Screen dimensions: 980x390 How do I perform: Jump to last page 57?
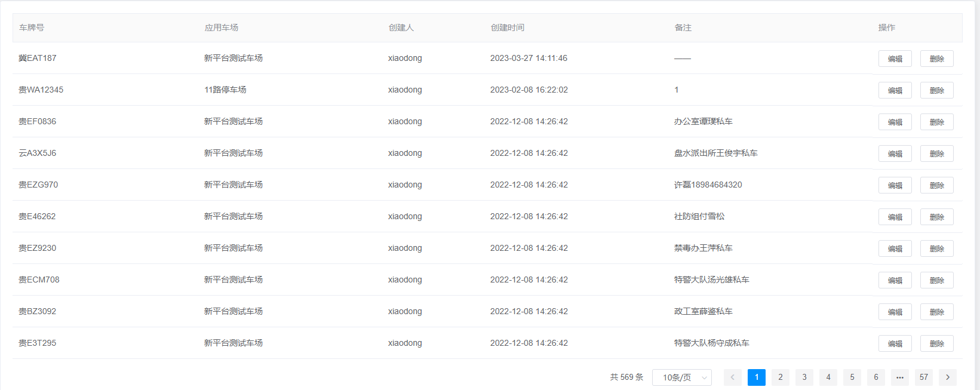coord(923,377)
